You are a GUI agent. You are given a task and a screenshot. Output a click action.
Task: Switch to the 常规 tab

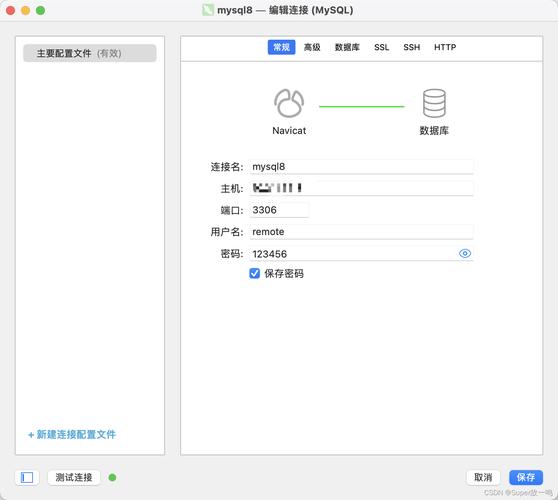281,47
